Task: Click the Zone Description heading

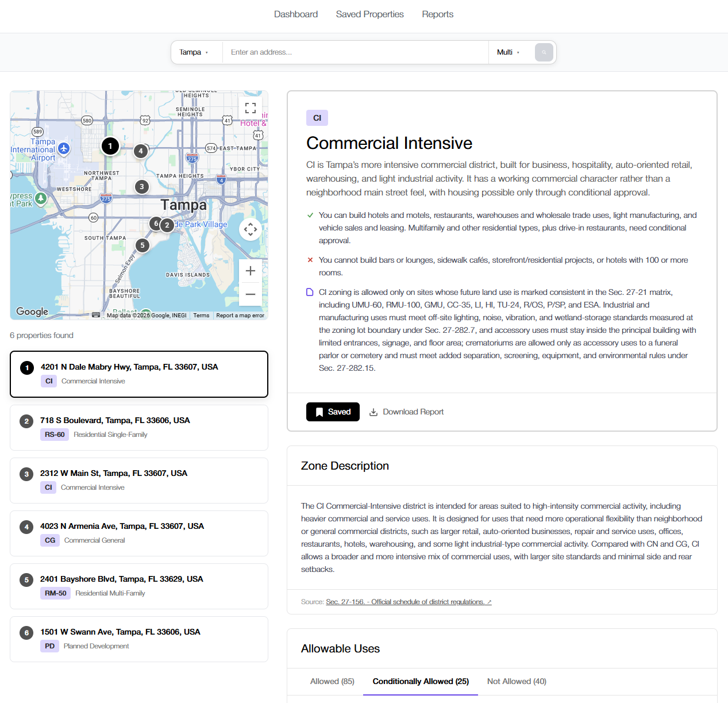Action: (x=345, y=466)
